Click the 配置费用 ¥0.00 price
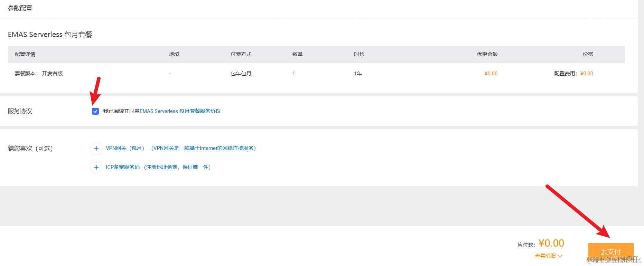644x266 pixels. tap(574, 74)
